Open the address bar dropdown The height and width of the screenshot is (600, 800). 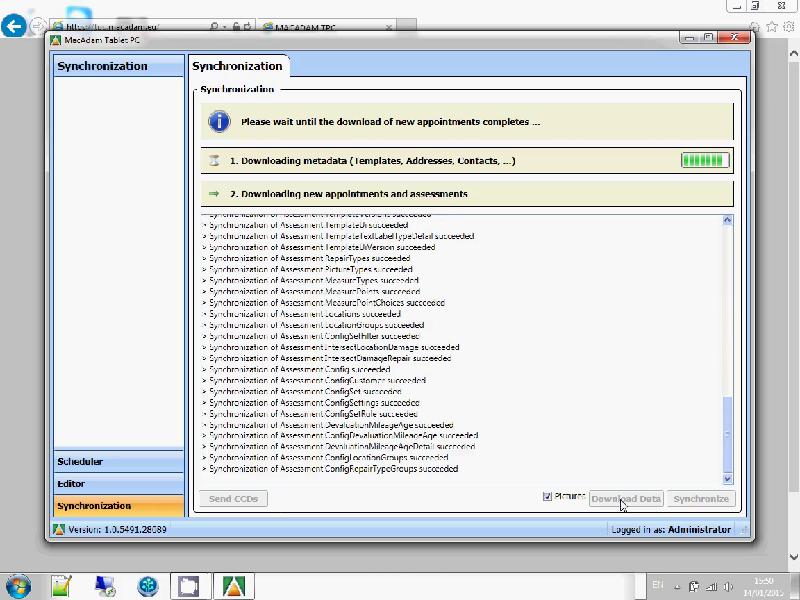(x=224, y=24)
